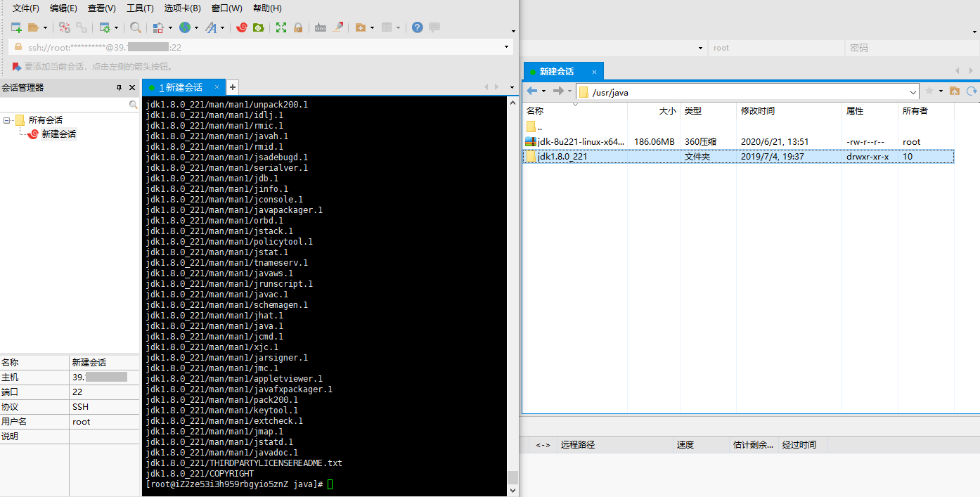This screenshot has width=980, height=497.
Task: Open the 查看(V) menu
Action: click(101, 8)
